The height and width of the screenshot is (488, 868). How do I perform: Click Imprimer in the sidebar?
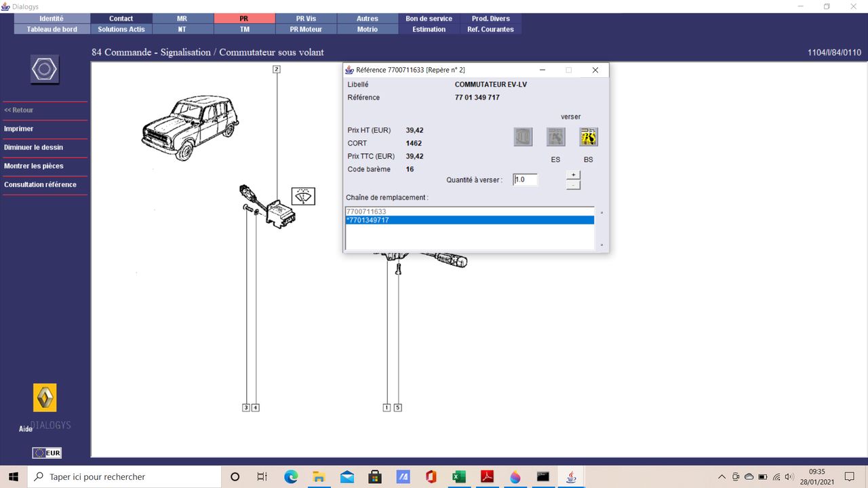tap(18, 129)
